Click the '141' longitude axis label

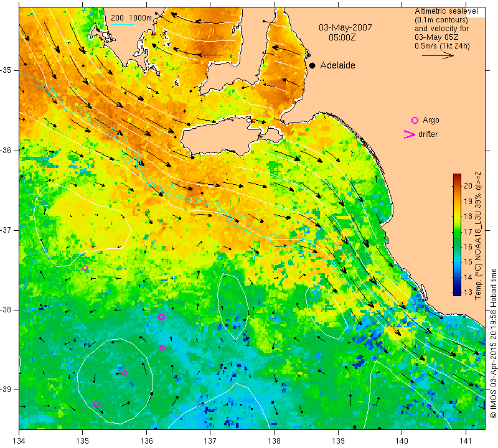click(466, 441)
